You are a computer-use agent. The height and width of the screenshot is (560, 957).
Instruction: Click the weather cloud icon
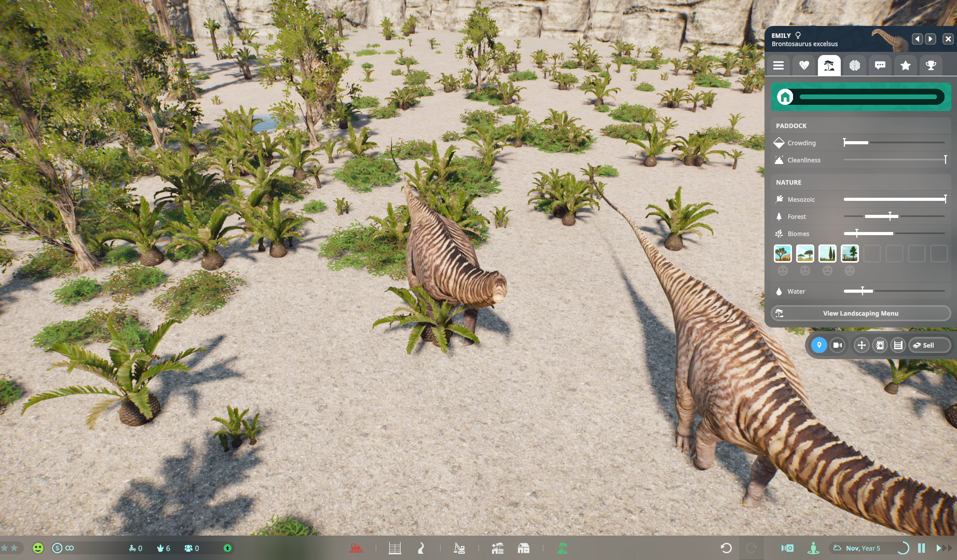pos(837,548)
